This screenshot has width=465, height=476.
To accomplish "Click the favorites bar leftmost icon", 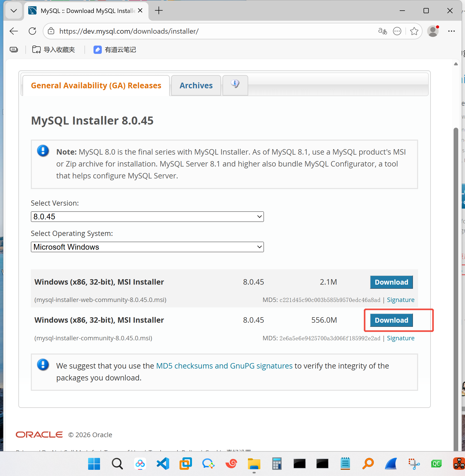I will (x=14, y=49).
